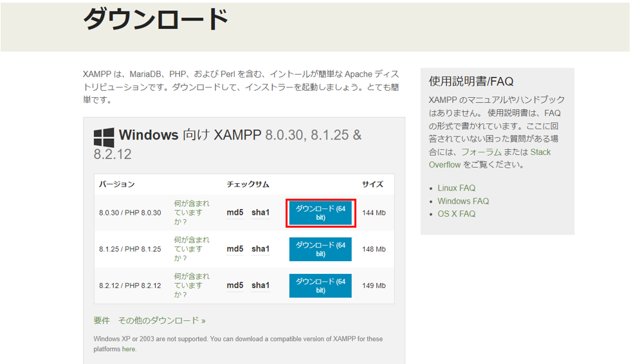Viewport: 631px width, 364px height.
Task: Open the OS X FAQ link
Action: click(x=456, y=214)
